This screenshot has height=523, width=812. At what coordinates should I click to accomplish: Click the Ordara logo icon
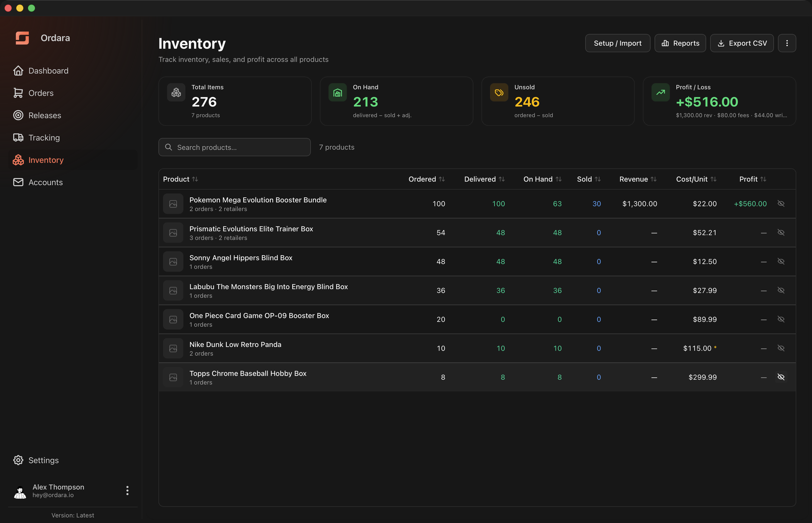click(22, 38)
